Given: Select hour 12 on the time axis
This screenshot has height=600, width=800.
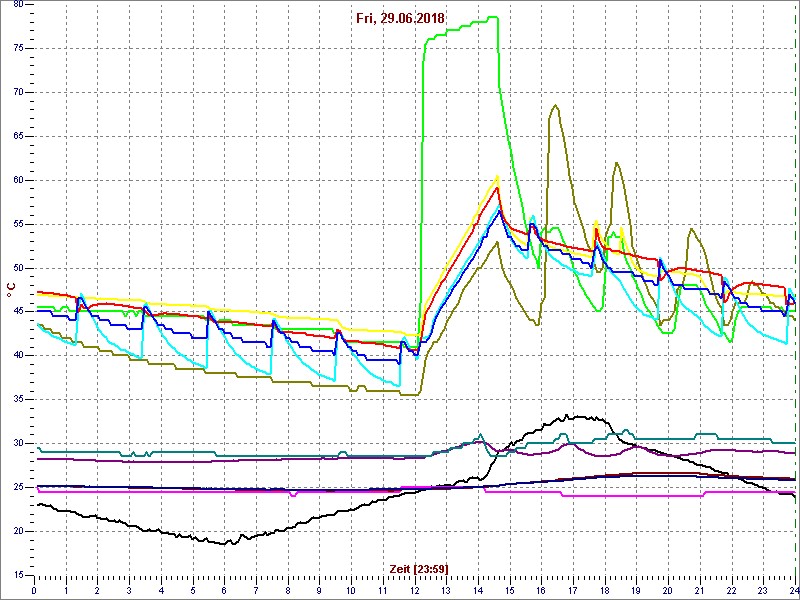Looking at the screenshot, I should click(414, 590).
